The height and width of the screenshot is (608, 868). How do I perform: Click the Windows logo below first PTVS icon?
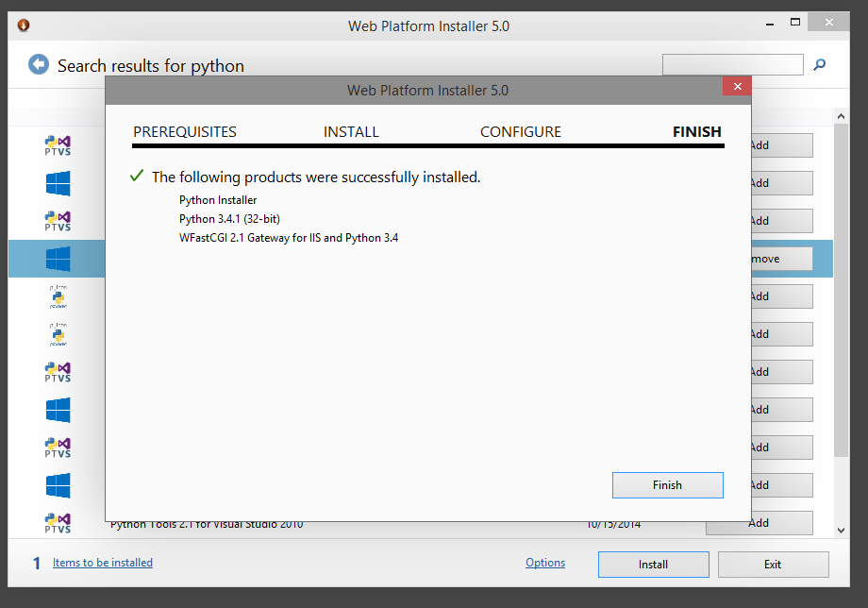coord(58,183)
